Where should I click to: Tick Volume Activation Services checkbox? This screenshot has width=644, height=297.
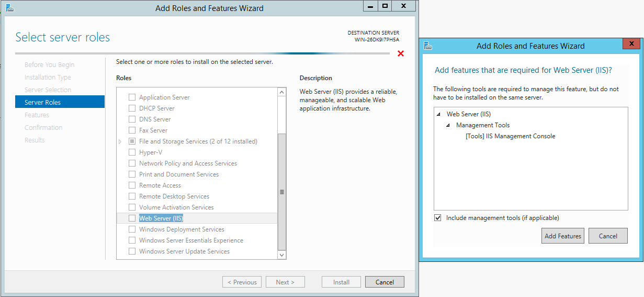tap(132, 207)
